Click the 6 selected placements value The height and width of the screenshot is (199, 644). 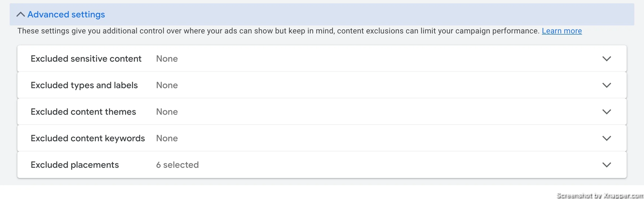[177, 165]
